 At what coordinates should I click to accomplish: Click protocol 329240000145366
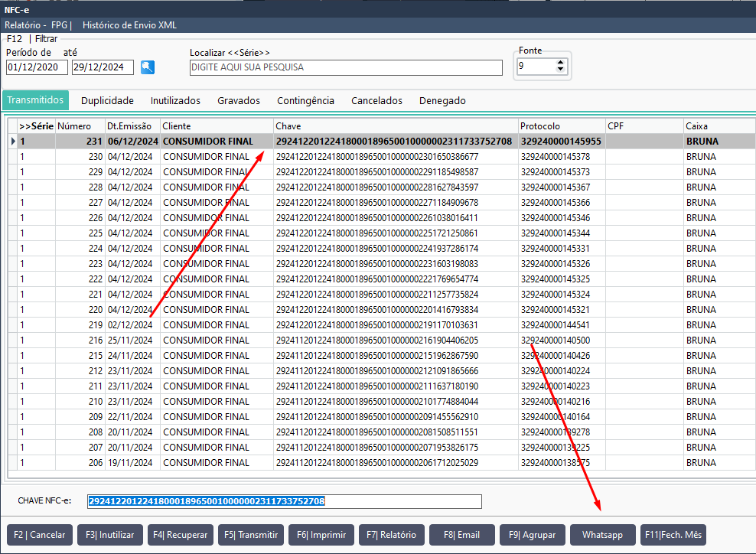pyautogui.click(x=556, y=203)
